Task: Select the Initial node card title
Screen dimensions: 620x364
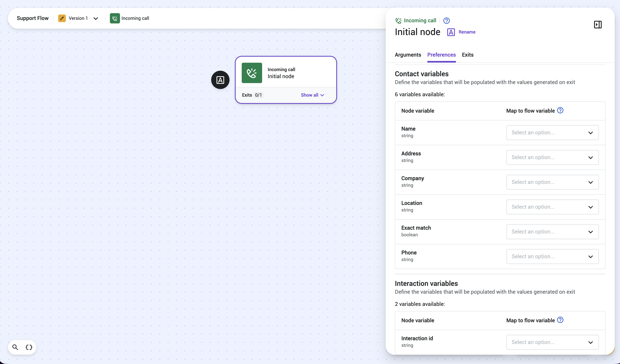Action: click(x=281, y=76)
